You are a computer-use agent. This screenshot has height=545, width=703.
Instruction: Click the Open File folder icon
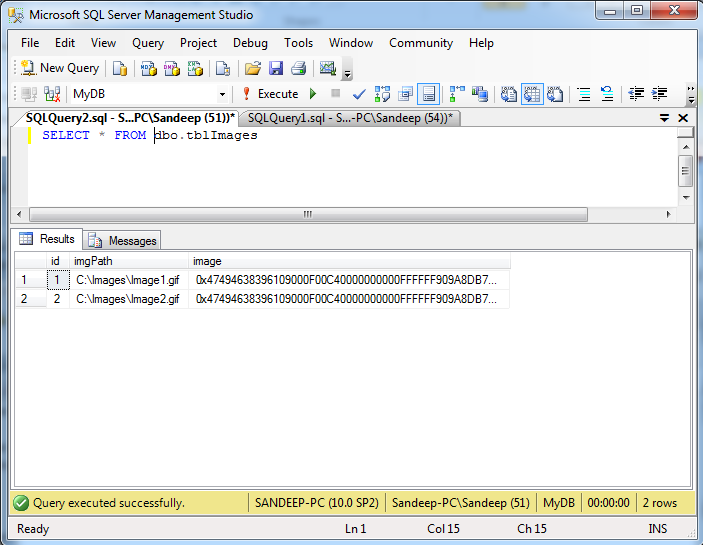pyautogui.click(x=253, y=68)
